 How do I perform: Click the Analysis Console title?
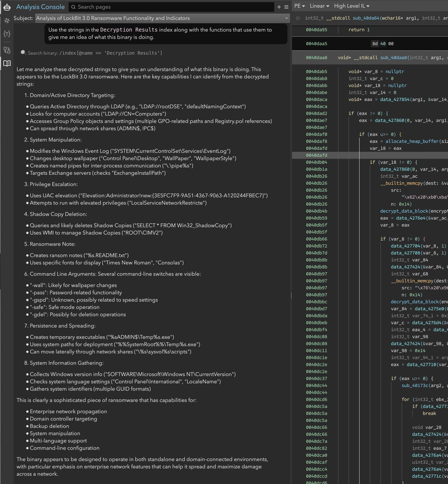pos(40,7)
